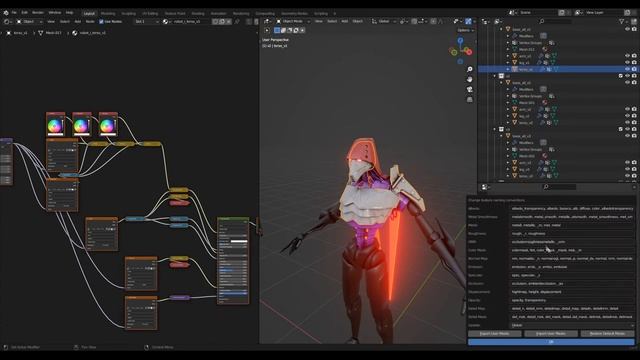Choose the active 'set new selection' mode icon
This screenshot has height=360, width=640.
point(277,30)
